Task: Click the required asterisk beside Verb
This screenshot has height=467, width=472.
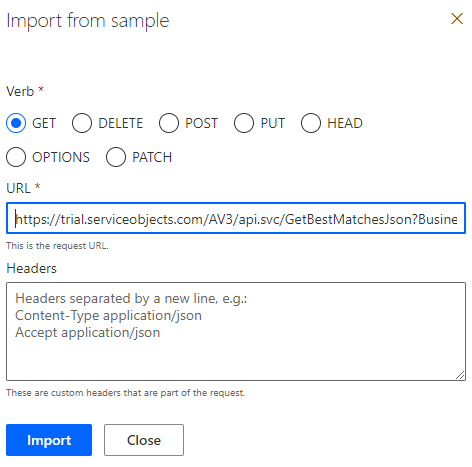Action: (x=41, y=89)
